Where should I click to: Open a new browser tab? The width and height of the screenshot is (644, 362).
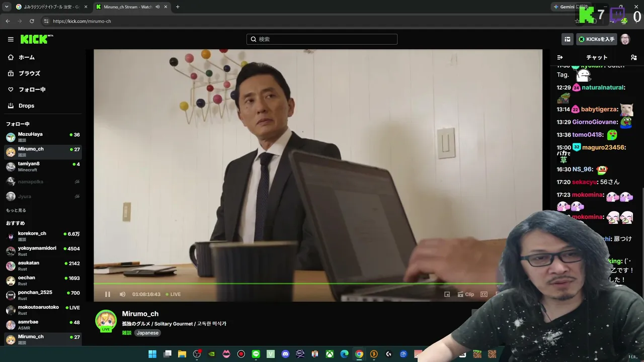click(x=178, y=7)
